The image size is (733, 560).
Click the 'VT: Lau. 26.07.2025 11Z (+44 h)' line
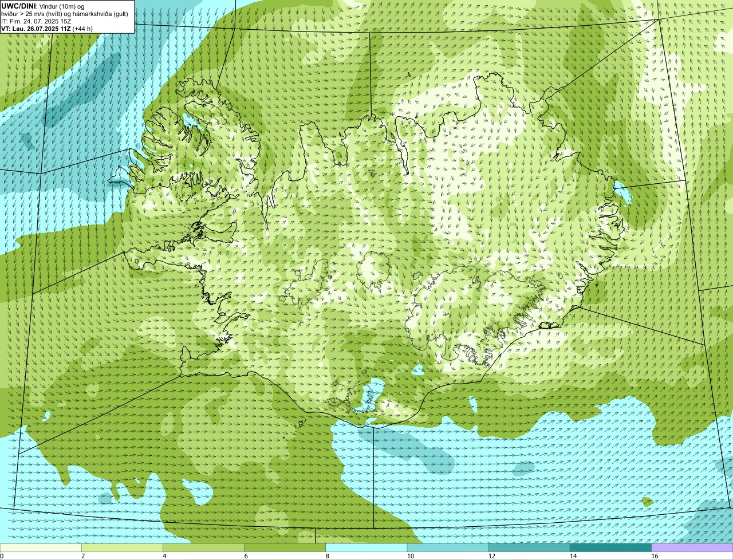[x=47, y=29]
